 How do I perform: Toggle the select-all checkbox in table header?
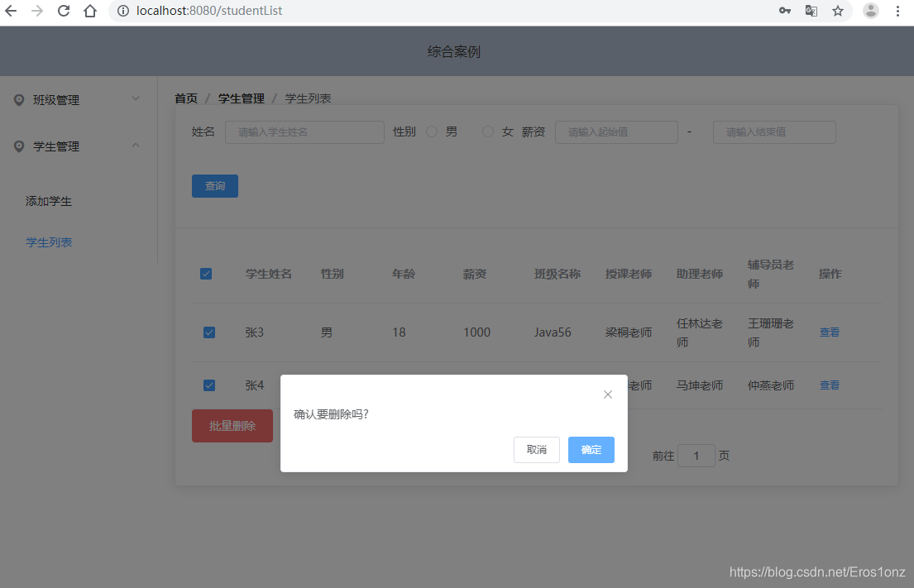point(206,274)
